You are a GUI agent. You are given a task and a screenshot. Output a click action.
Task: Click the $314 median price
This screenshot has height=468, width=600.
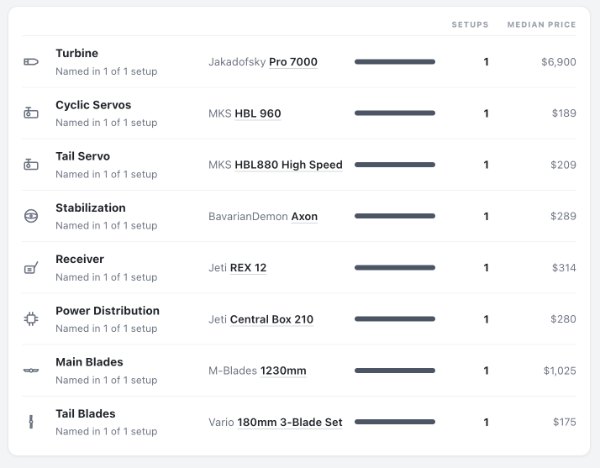564,267
